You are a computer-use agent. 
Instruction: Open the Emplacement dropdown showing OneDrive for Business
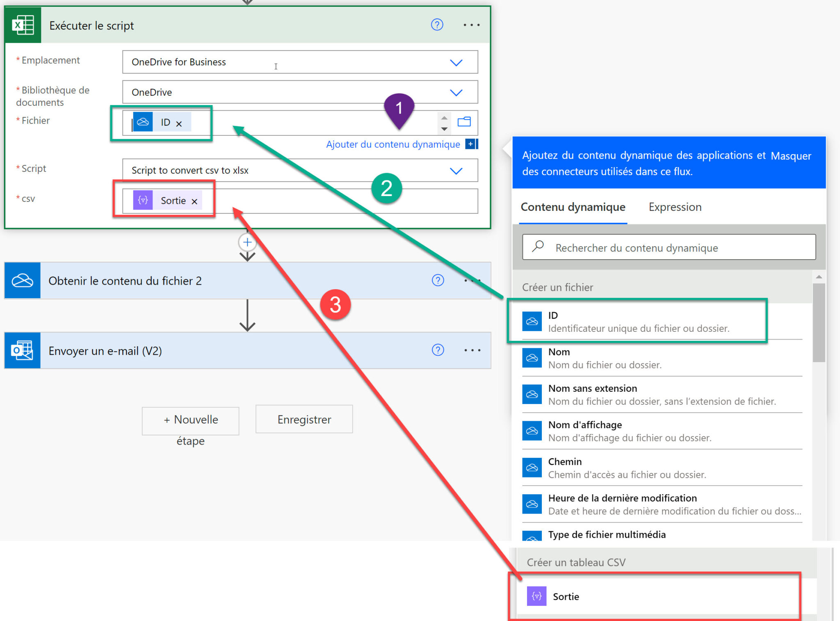(x=457, y=62)
